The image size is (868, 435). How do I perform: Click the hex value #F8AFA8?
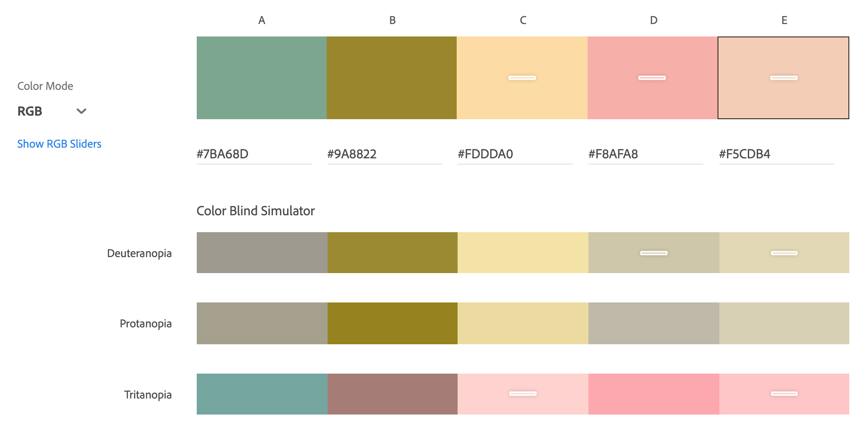tap(645, 154)
